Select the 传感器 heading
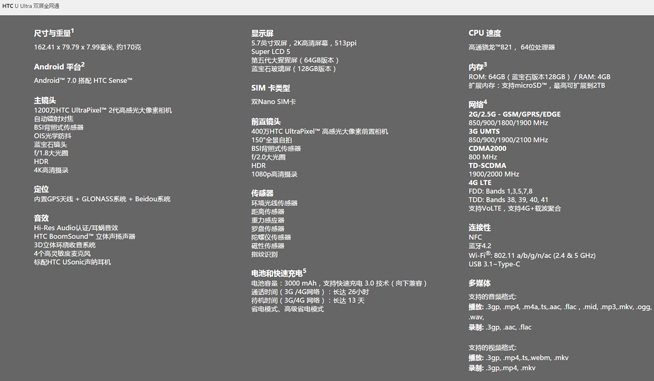 [262, 193]
